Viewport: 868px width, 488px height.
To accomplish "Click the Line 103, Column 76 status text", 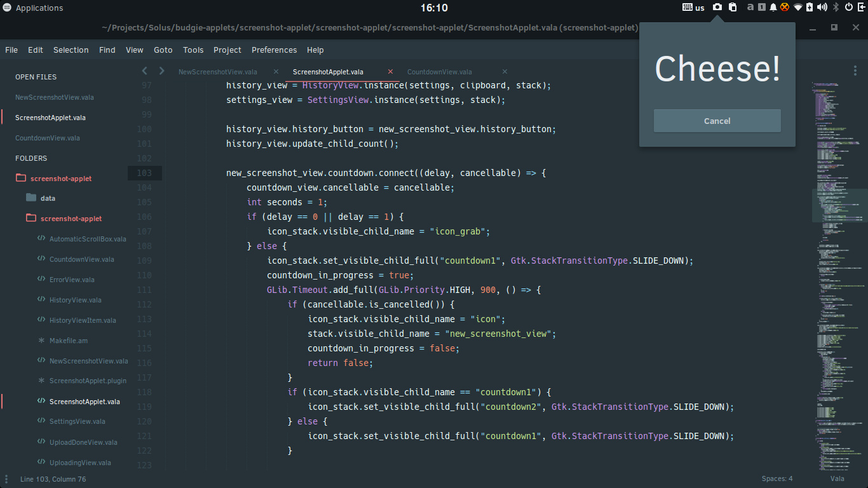I will (x=53, y=478).
